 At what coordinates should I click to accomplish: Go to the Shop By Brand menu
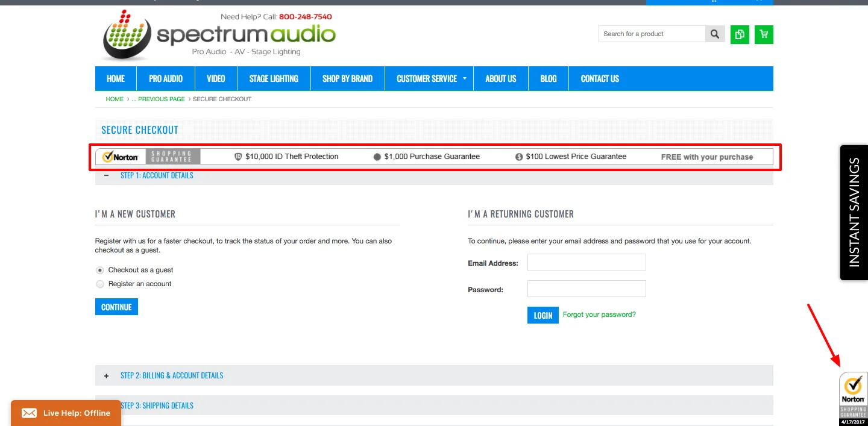[347, 78]
